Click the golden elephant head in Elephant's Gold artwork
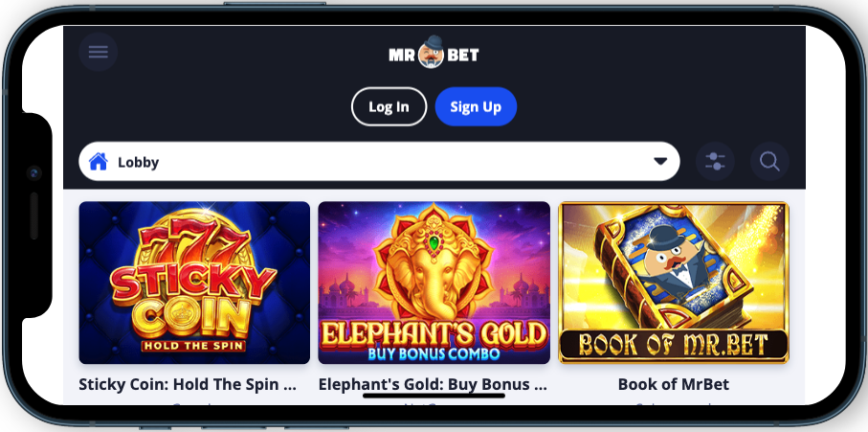Viewport: 868px width, 432px height. pyautogui.click(x=434, y=271)
